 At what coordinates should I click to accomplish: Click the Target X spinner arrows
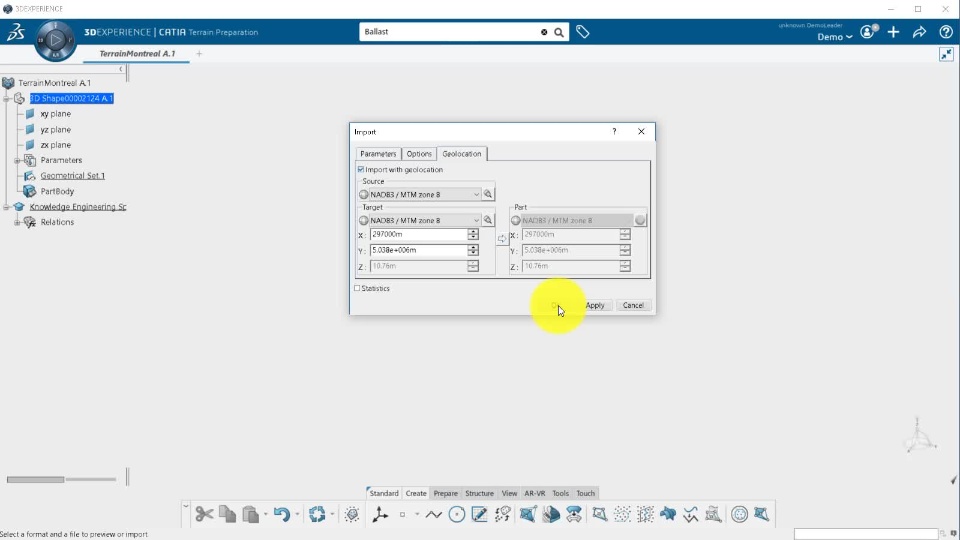coord(473,234)
